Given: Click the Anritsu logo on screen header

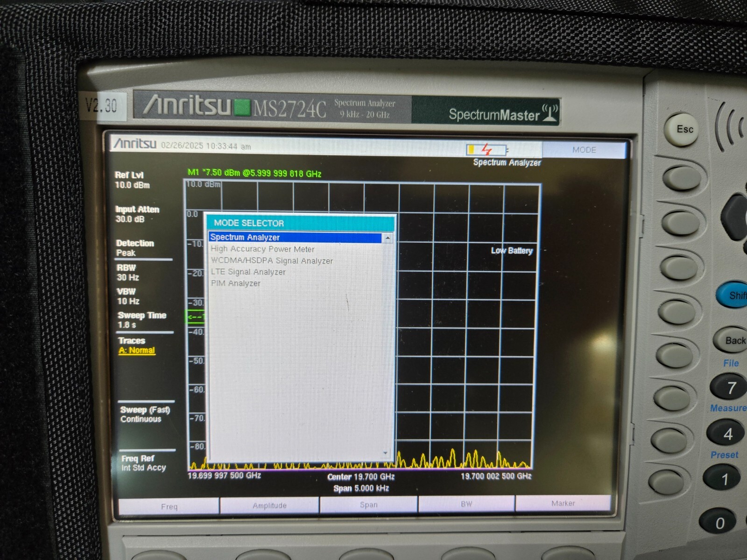Looking at the screenshot, I should point(135,143).
